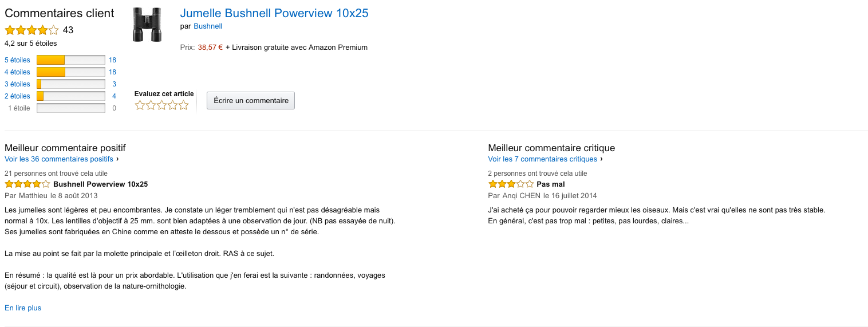Expand the review with En lire plus
This screenshot has width=868, height=327.
pyautogui.click(x=23, y=308)
